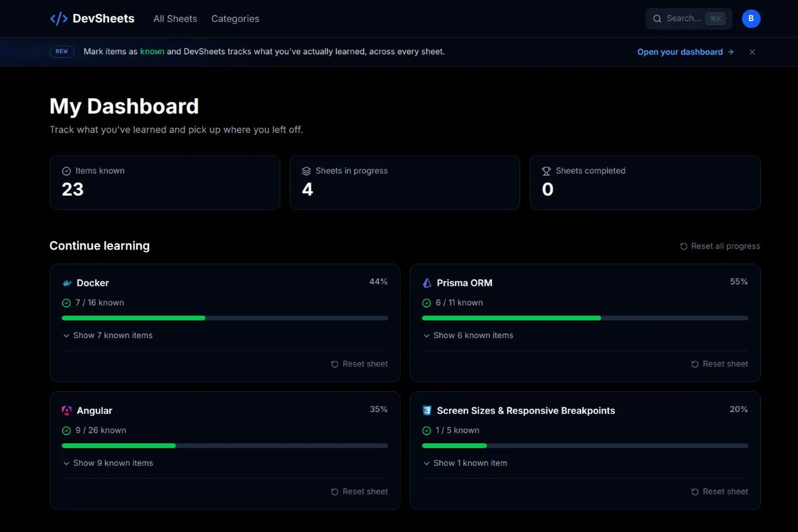Click the Screen Sizes progress bar
This screenshot has height=532, width=798.
point(585,446)
